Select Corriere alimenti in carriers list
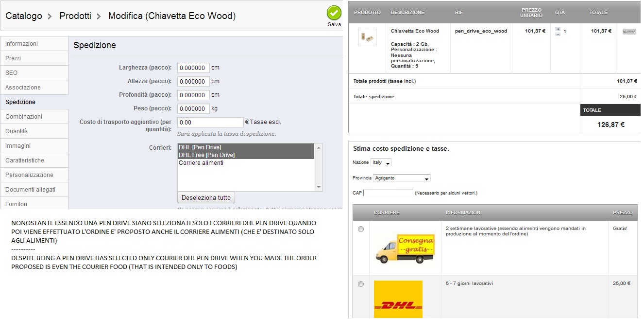The height and width of the screenshot is (320, 644). click(x=246, y=163)
